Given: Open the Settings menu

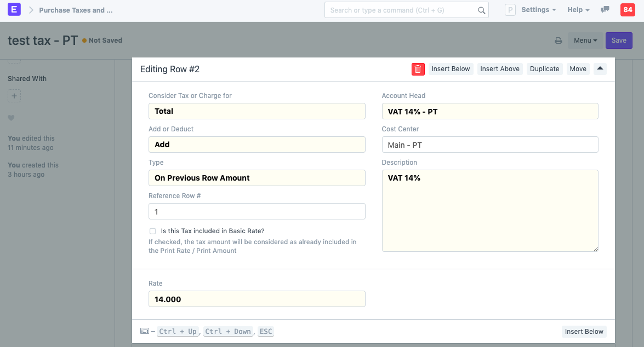Looking at the screenshot, I should pos(538,10).
